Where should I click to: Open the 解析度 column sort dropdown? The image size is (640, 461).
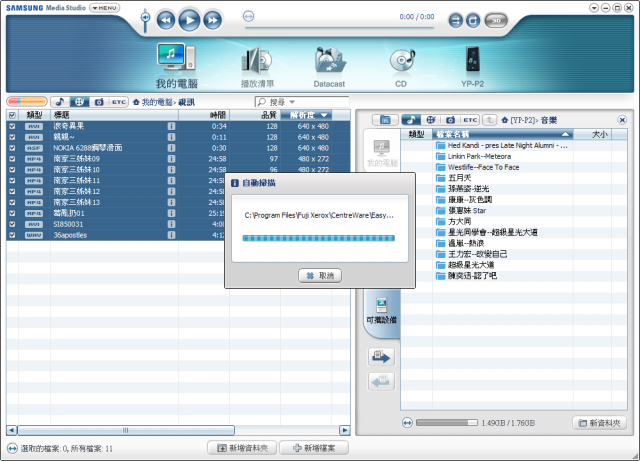324,115
